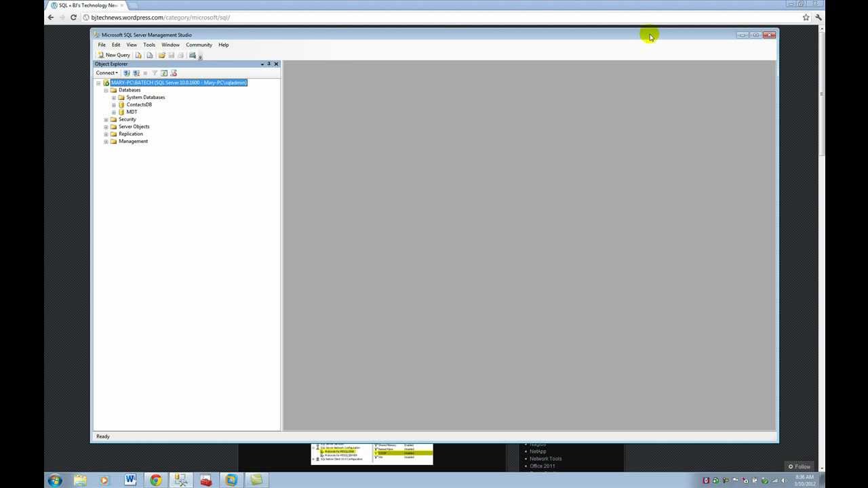Click the Database Engine Query icon

[138, 55]
